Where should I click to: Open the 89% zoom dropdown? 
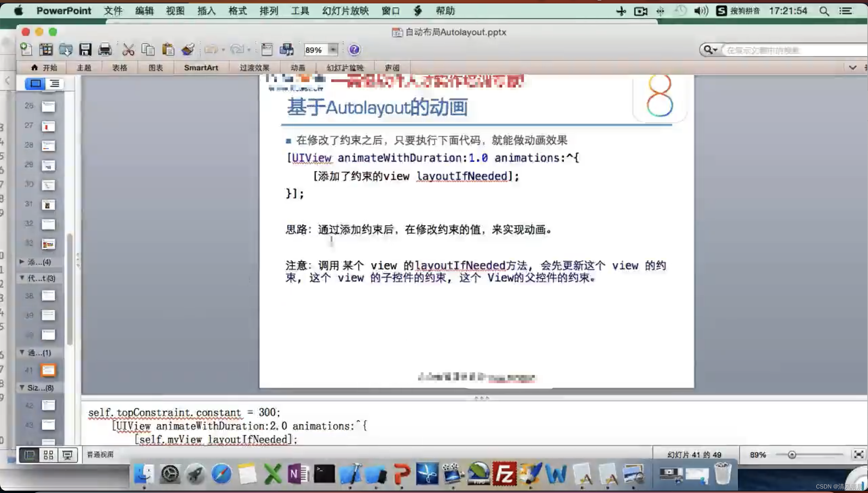tap(333, 50)
